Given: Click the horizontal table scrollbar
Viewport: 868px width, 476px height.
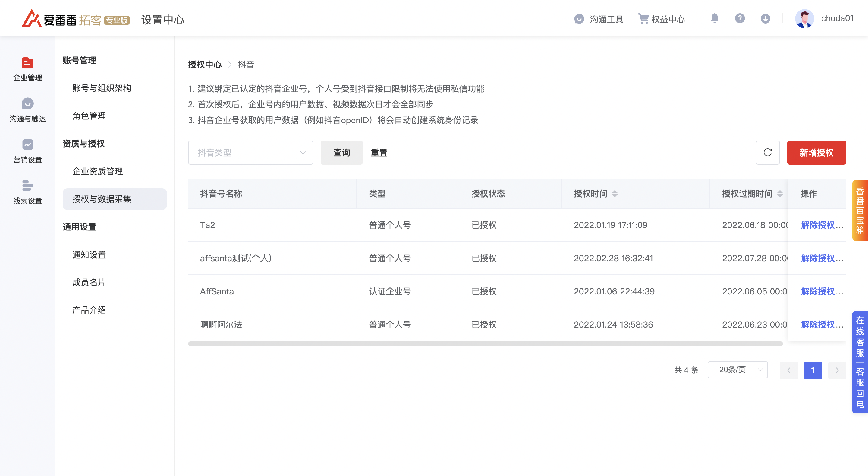Looking at the screenshot, I should point(485,343).
